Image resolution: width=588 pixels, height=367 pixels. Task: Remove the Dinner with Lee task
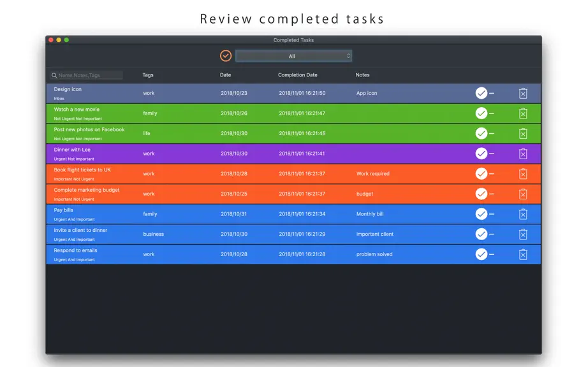point(523,154)
